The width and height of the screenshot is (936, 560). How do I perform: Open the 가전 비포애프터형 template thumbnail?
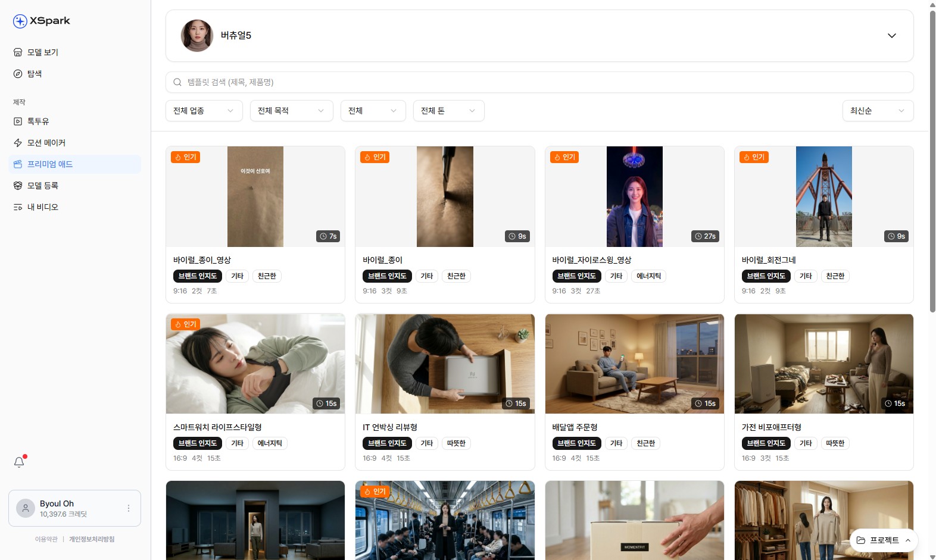point(824,364)
